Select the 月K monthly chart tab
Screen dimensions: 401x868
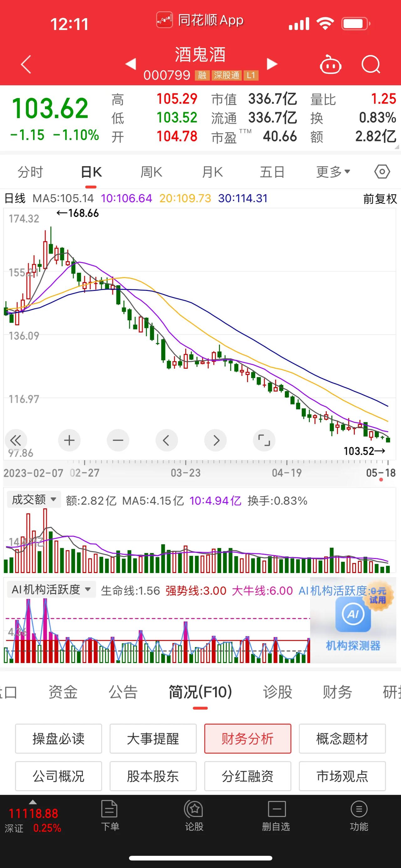tap(212, 172)
